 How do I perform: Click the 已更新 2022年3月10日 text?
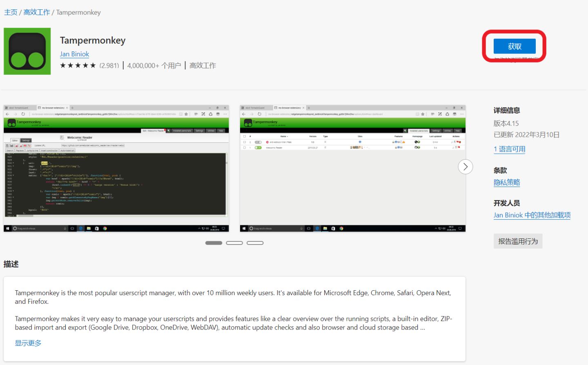point(527,135)
